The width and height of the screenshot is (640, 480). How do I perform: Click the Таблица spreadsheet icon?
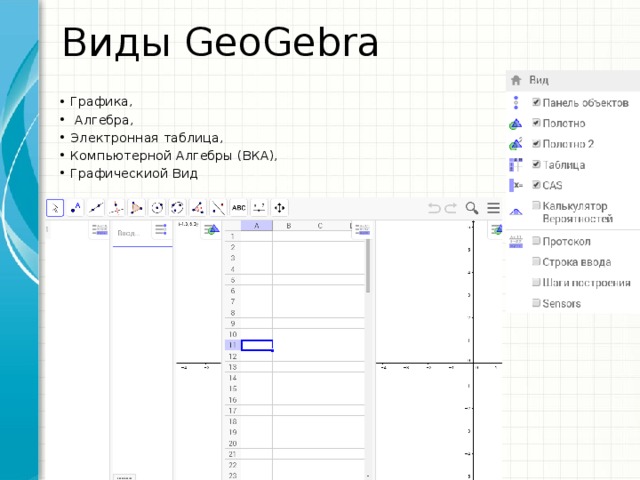click(516, 165)
